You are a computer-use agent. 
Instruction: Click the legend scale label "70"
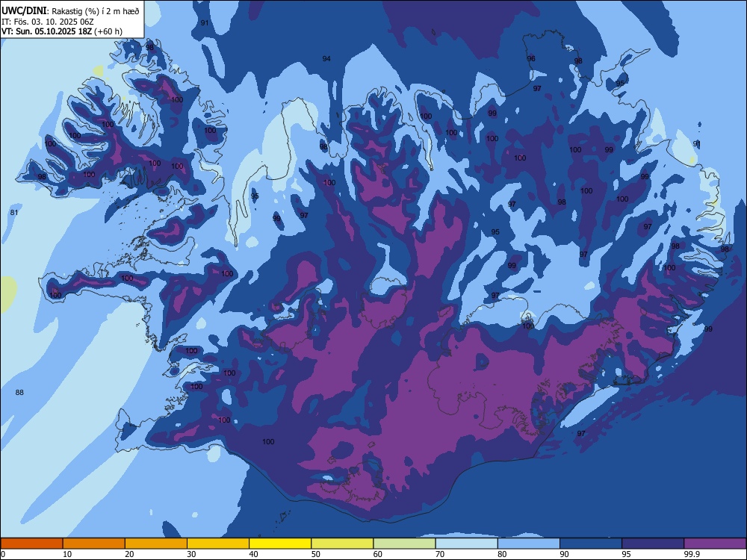440,554
